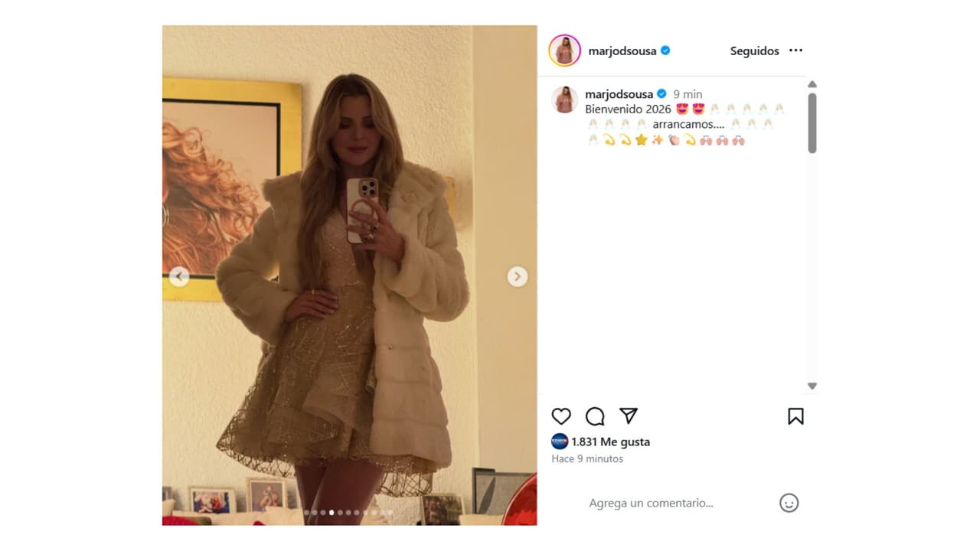Open marjodsousa profile picture story ring
This screenshot has width=980, height=551.
pos(564,51)
